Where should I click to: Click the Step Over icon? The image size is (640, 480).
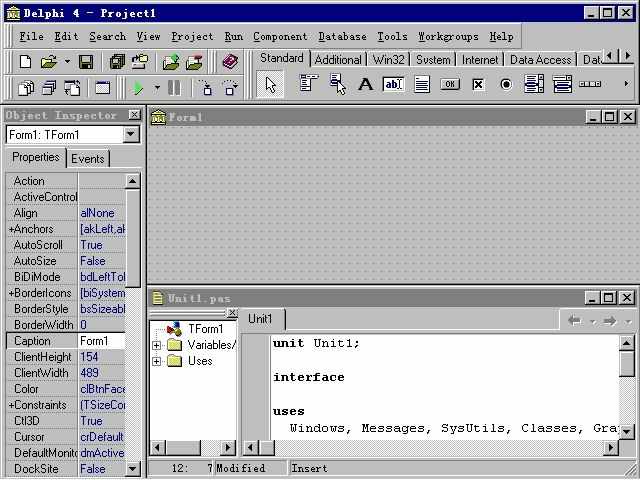(229, 88)
